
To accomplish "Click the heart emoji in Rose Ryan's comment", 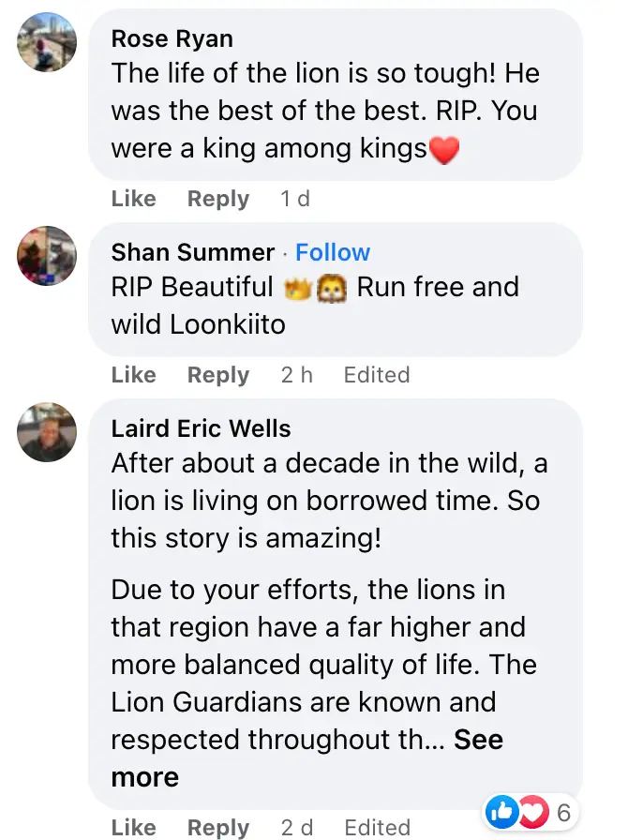I will [444, 147].
